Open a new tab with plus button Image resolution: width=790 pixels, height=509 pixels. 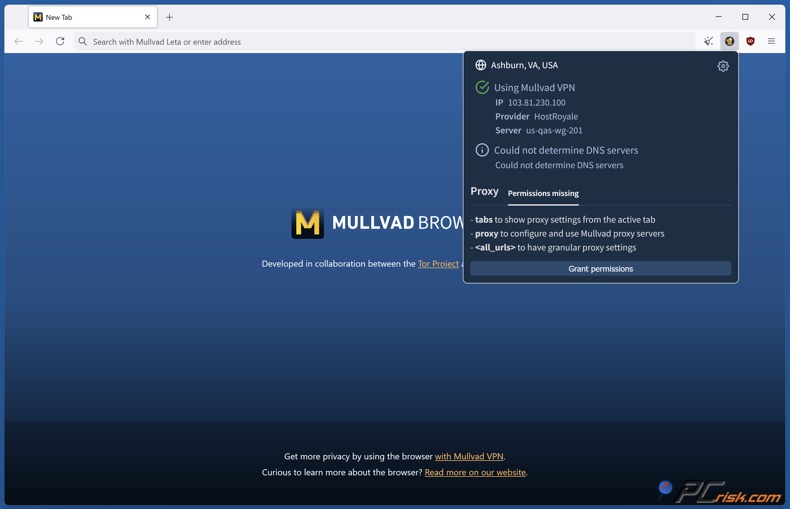(x=169, y=17)
